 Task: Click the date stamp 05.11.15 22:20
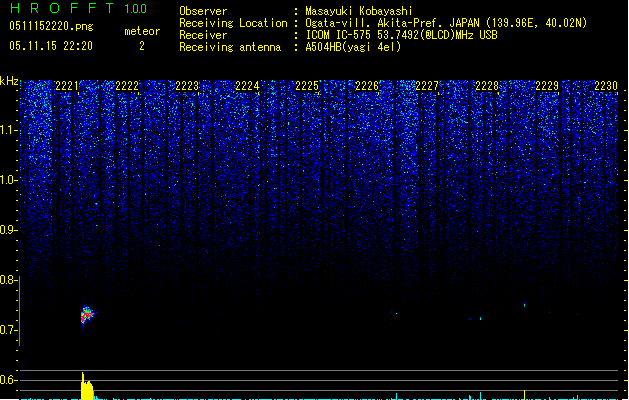51,46
